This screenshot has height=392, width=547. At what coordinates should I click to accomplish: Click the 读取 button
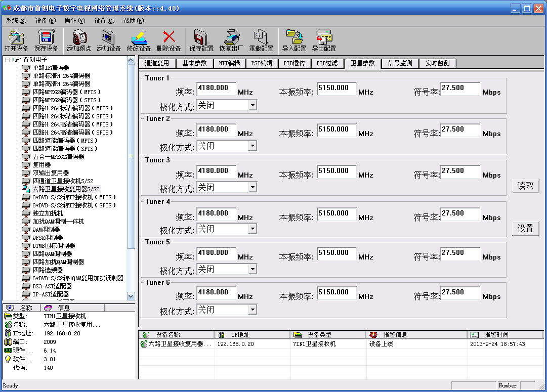[525, 186]
